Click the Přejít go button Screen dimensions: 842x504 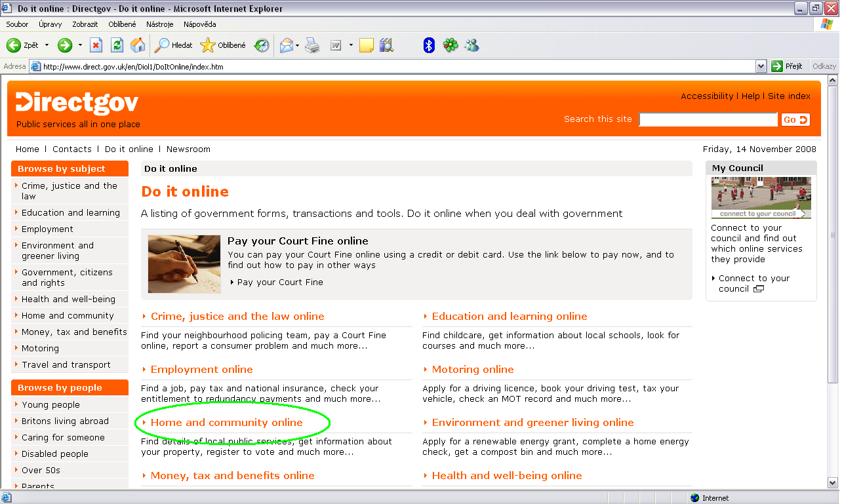788,66
